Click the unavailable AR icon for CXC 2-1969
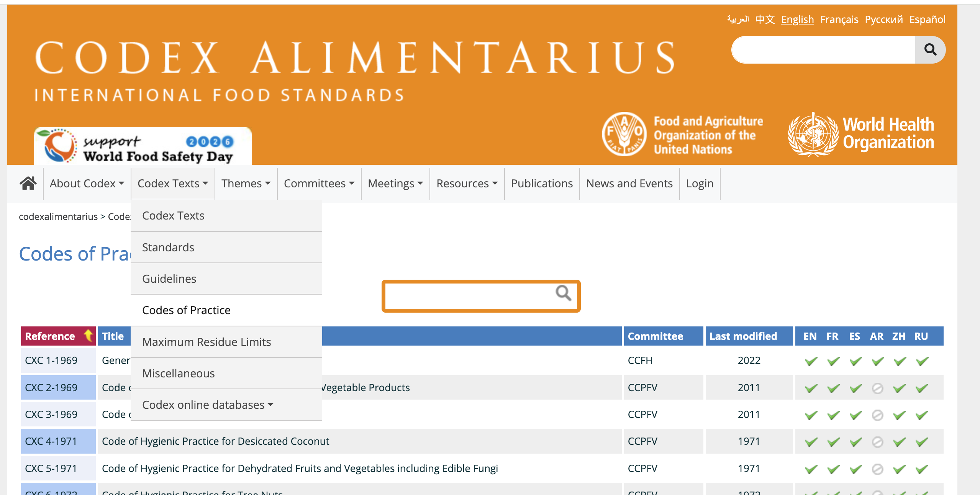Screen dimensions: 980x495 tap(877, 388)
